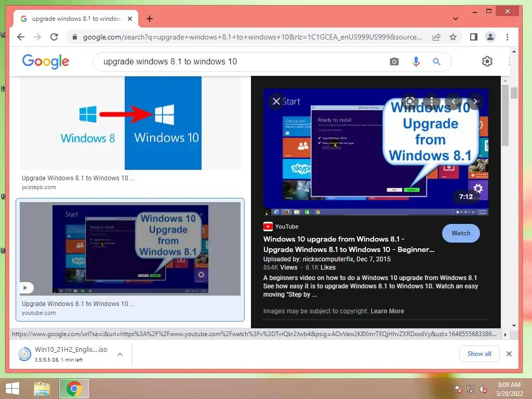Go back to the previous page
Screen dimensions: 532x399
coord(21,37)
